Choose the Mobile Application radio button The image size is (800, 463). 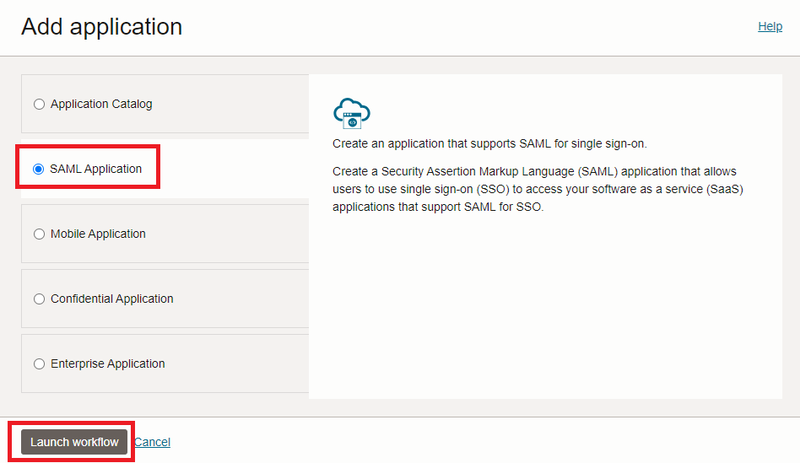point(39,234)
